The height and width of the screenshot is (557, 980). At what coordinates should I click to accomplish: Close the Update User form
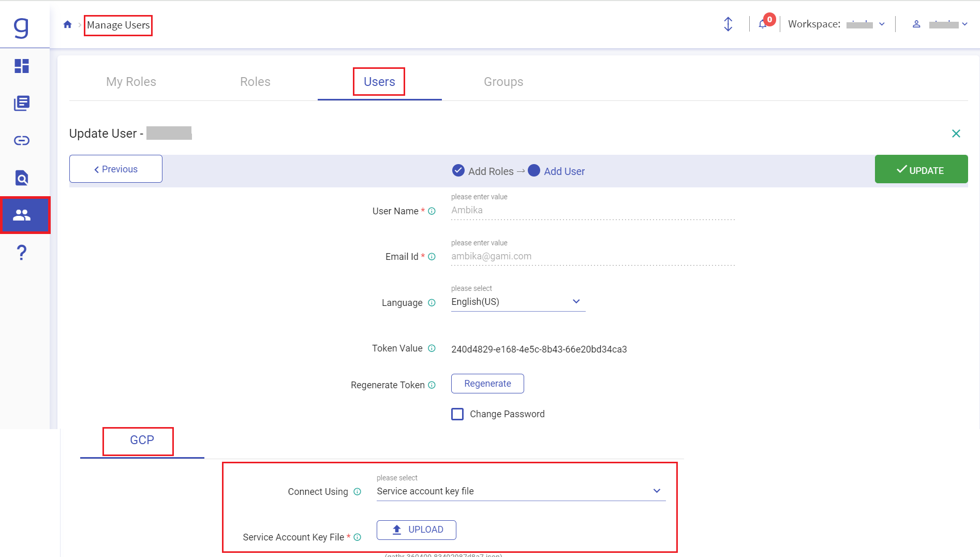click(x=956, y=134)
